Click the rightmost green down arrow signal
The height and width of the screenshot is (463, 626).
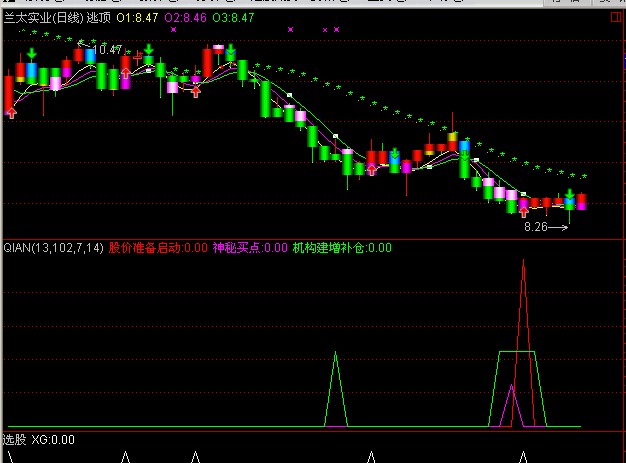[570, 194]
